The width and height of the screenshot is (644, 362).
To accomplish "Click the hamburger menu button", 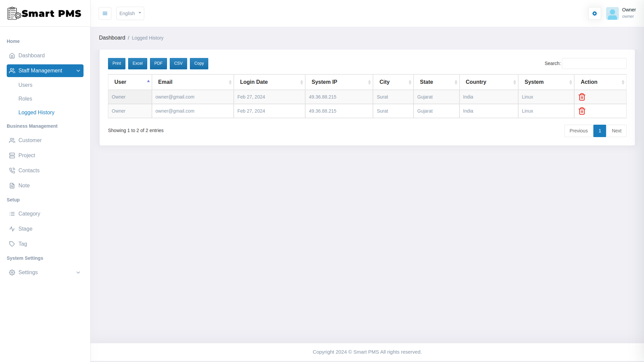I will 105,13.
